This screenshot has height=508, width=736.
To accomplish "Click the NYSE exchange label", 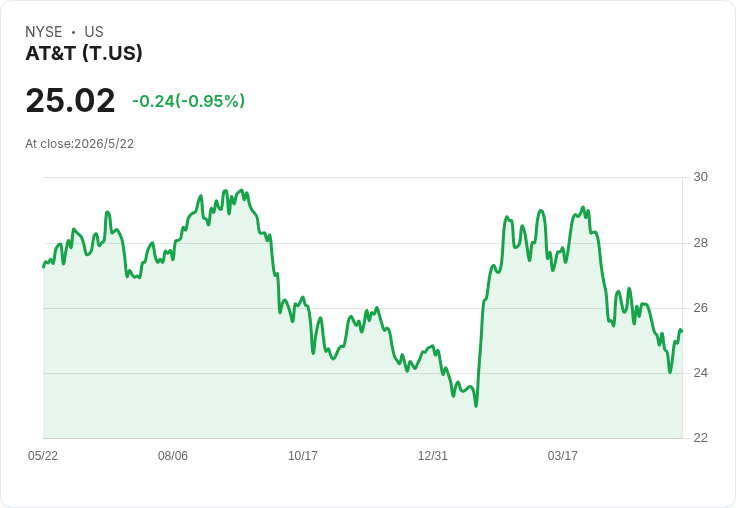I will click(x=44, y=32).
